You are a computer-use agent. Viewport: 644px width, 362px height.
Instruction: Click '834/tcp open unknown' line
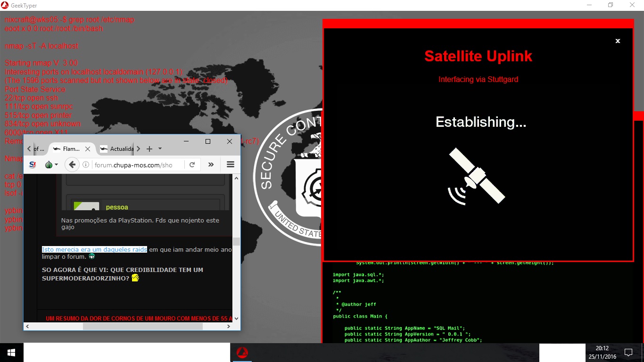coord(42,124)
